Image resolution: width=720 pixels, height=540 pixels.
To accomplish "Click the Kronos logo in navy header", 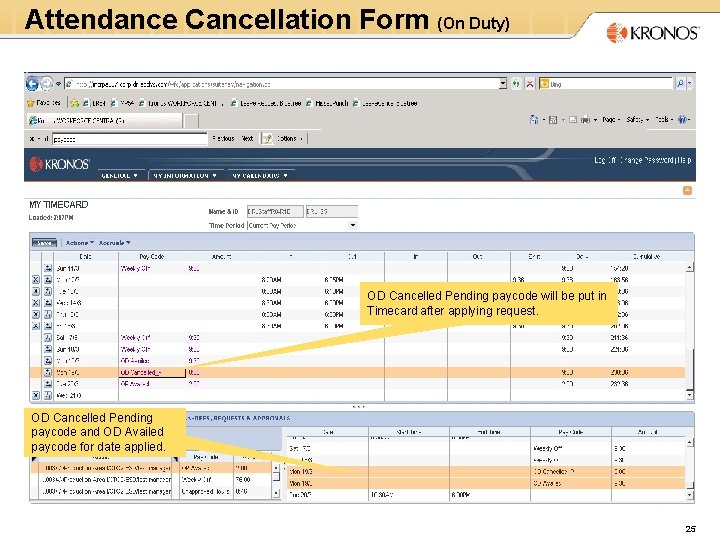I will [x=59, y=164].
